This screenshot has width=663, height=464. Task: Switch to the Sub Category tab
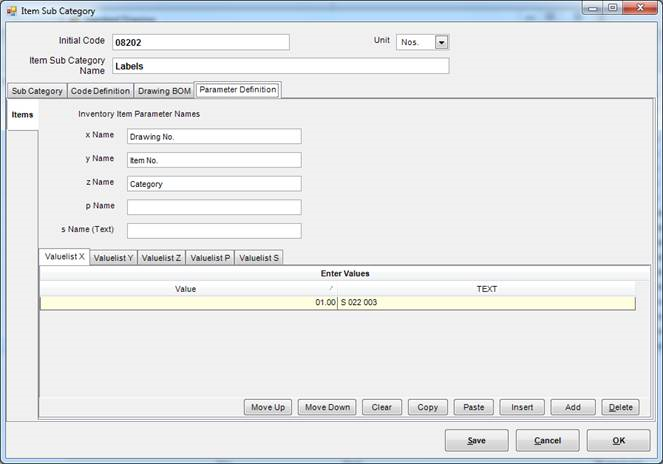(37, 91)
